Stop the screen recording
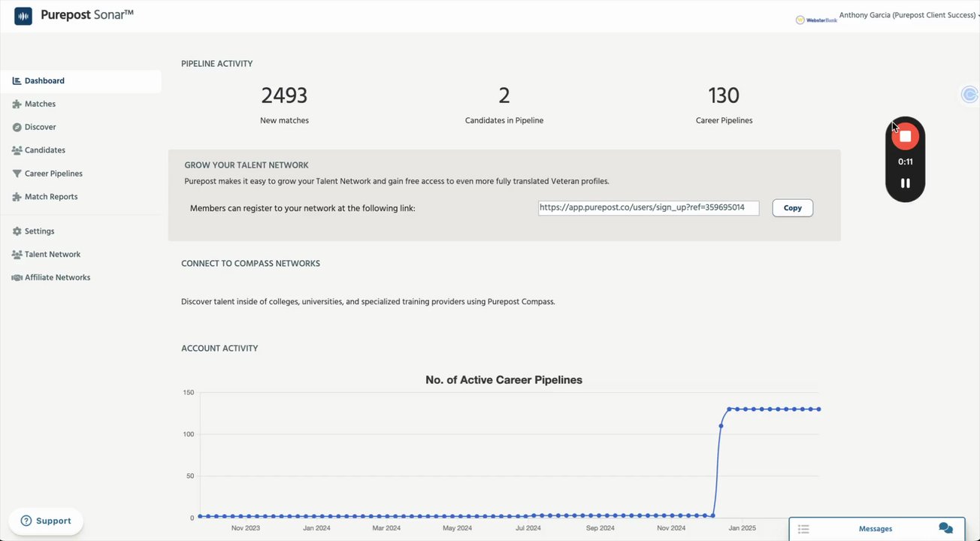This screenshot has width=980, height=541. 905,136
